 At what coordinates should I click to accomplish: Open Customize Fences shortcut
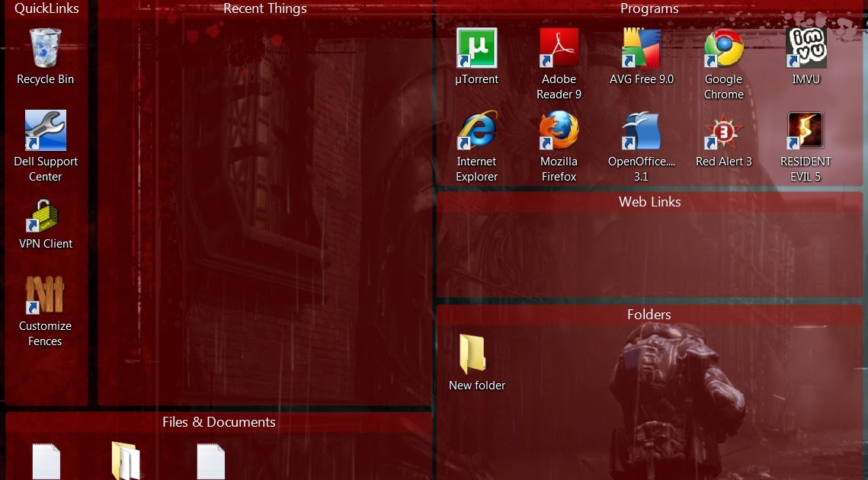tap(45, 294)
